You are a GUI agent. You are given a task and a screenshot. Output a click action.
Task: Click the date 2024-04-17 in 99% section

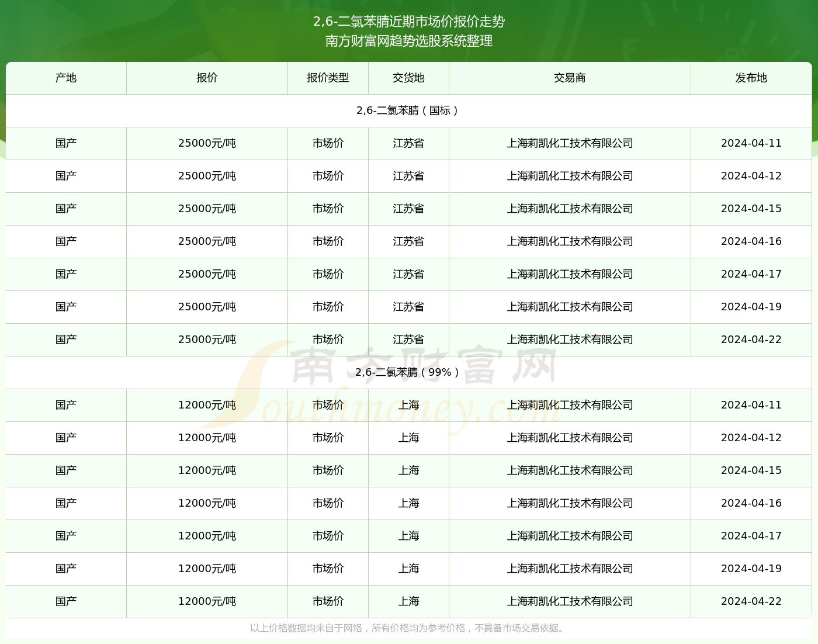(x=751, y=536)
